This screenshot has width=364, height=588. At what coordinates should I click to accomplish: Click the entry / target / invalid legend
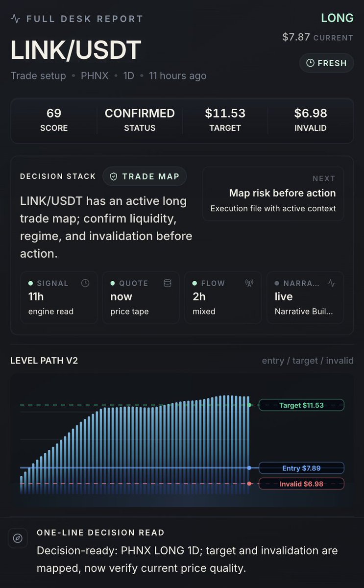(308, 361)
